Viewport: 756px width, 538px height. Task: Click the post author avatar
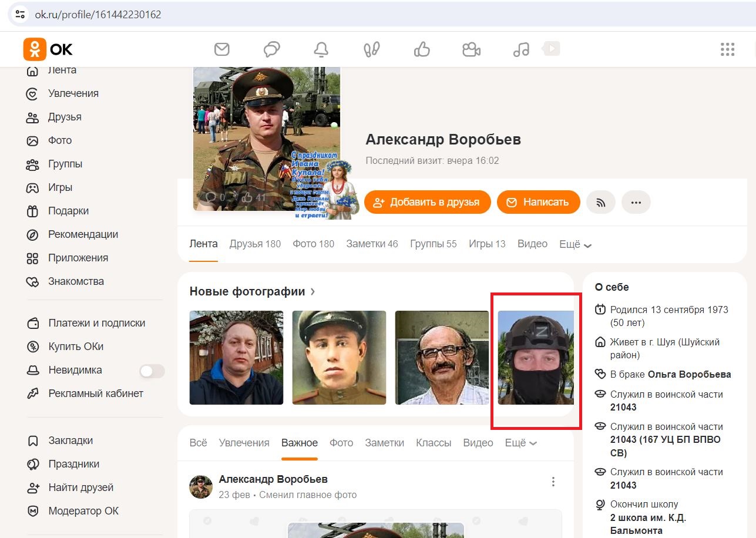point(200,487)
